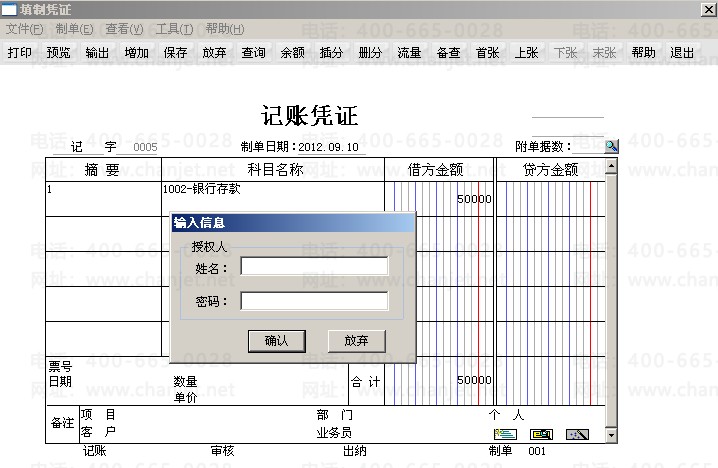This screenshot has width=718, height=468.
Task: Click the 附单据数 input field
Action: 588,146
